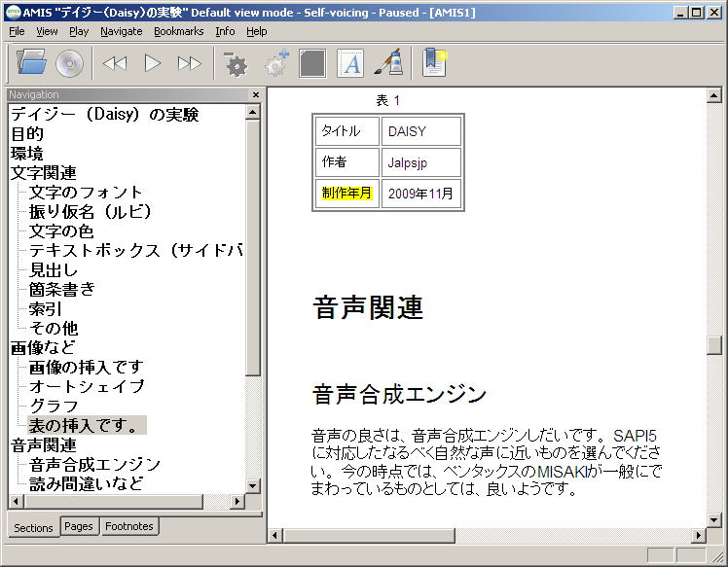The height and width of the screenshot is (567, 728).
Task: Click the Jalpsjp table cell
Action: (x=420, y=162)
